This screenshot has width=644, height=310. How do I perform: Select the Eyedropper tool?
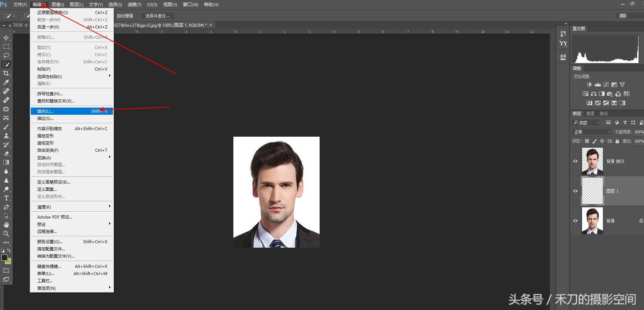coord(6,82)
